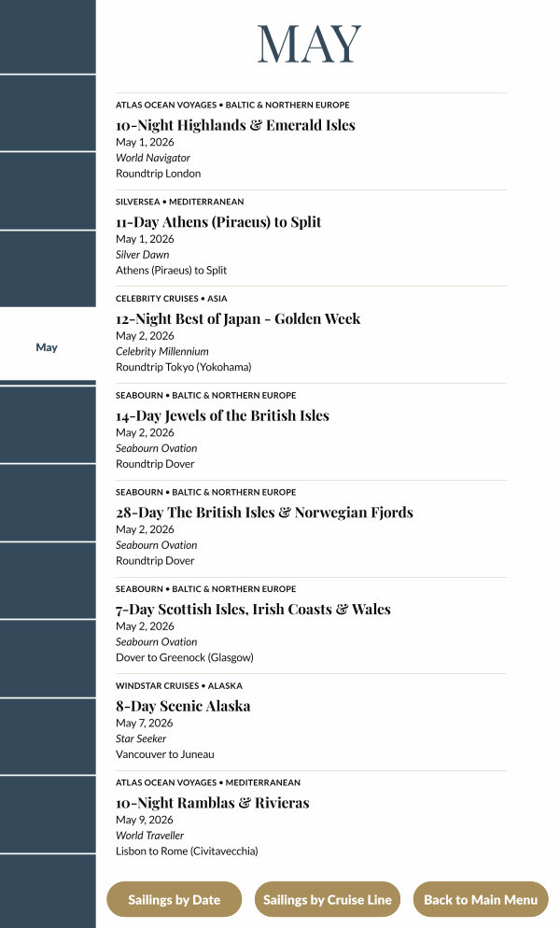Screen dimensions: 560x928
Task: Open 10-Night Highlands & Emerald Isles sailing
Action: click(x=235, y=125)
